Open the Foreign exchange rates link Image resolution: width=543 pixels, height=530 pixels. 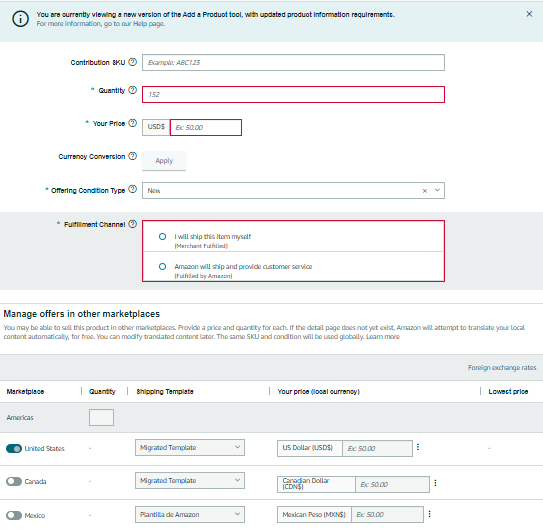[x=502, y=368]
